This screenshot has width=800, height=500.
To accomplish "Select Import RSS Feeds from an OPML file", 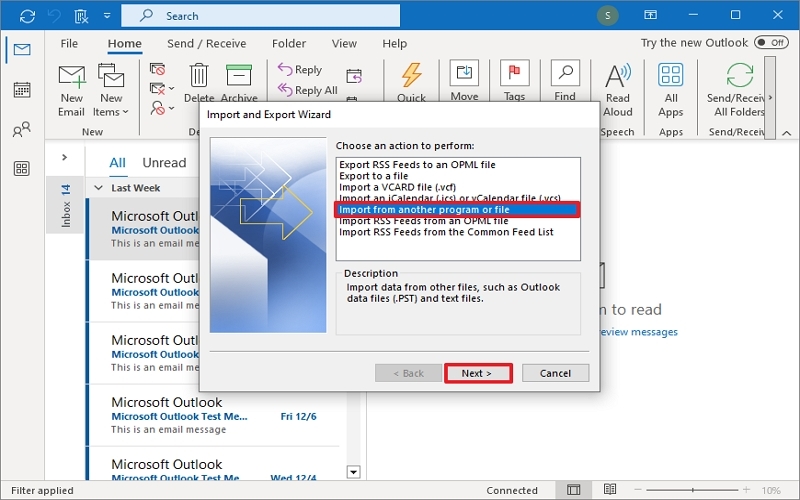I will pos(423,221).
